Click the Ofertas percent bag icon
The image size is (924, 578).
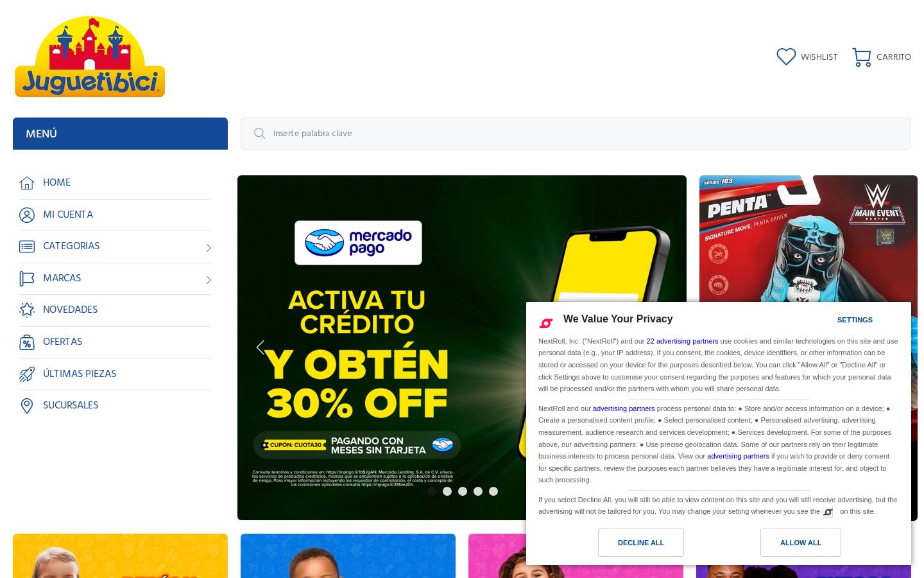pos(27,342)
